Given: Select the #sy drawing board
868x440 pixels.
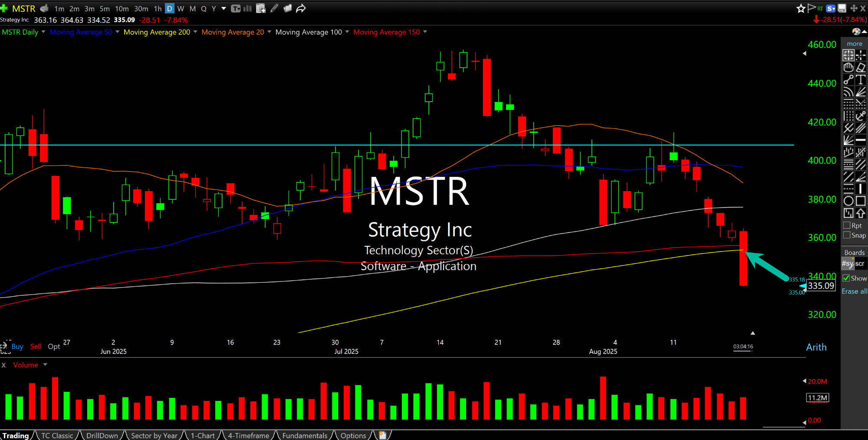Looking at the screenshot, I should (x=848, y=263).
